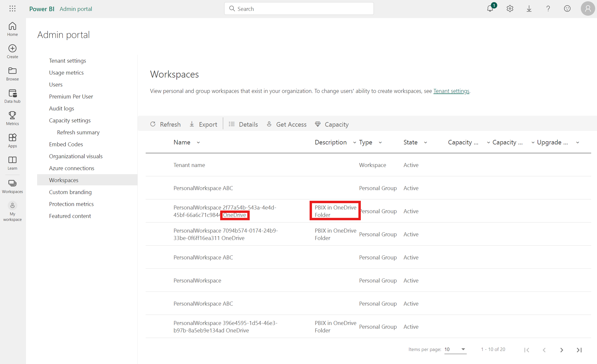
Task: Open the help question mark icon
Action: pos(548,9)
